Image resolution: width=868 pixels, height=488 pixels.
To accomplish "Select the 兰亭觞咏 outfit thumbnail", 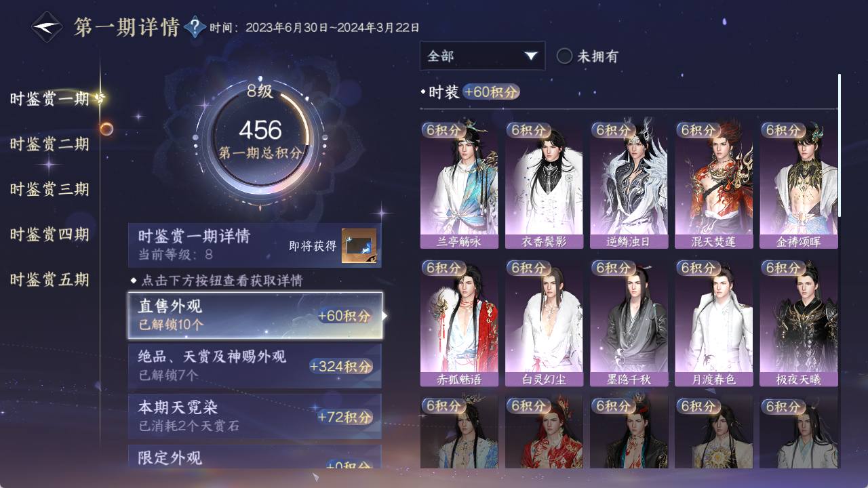I will click(x=459, y=185).
